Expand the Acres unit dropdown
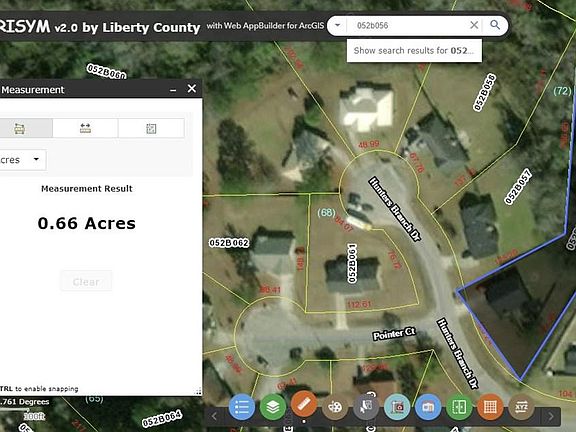 (x=22, y=160)
